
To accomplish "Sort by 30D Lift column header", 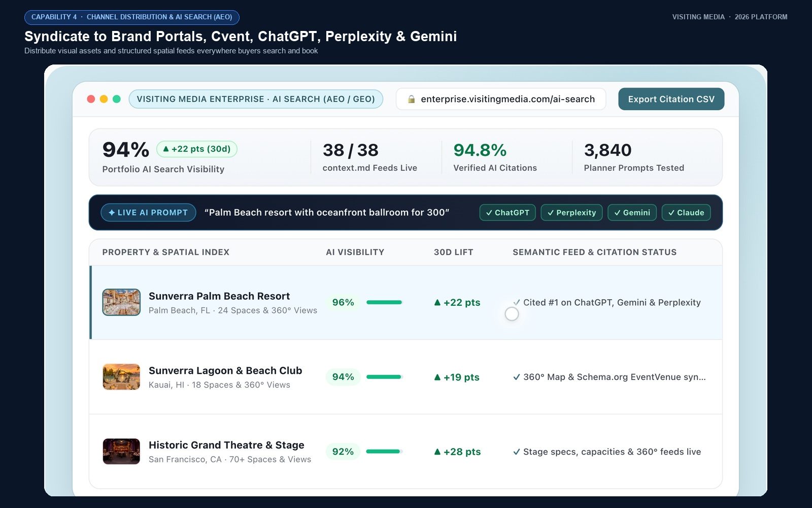I will (x=454, y=252).
